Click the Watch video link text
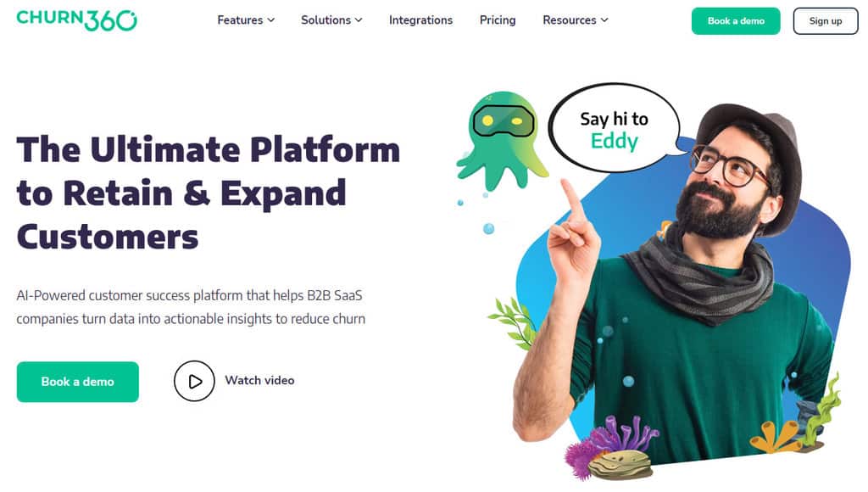Screen dimensions: 868x492 click(259, 381)
